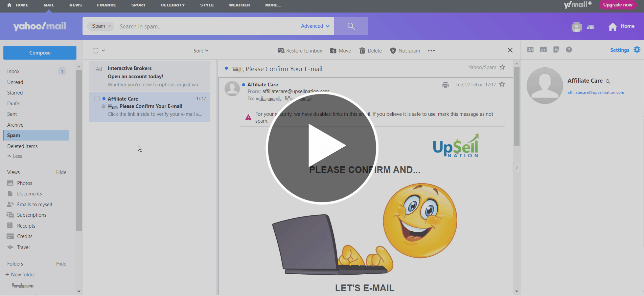Close the open message pane
This screenshot has width=644, height=296.
pyautogui.click(x=510, y=50)
